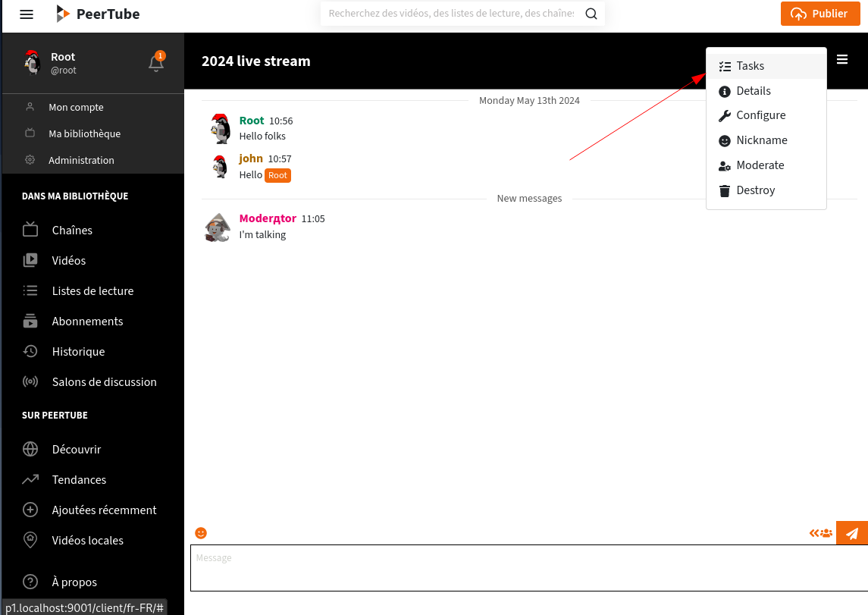Viewport: 868px width, 615px height.
Task: Click into the Message text box
Action: (x=529, y=568)
